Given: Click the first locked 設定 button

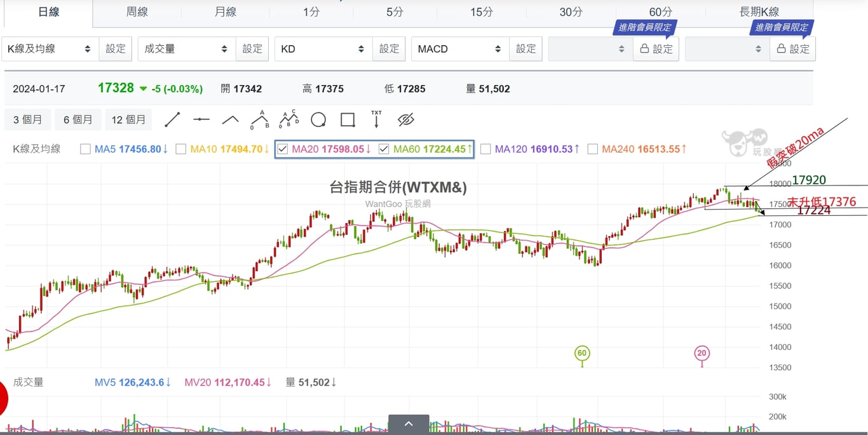Looking at the screenshot, I should [x=656, y=49].
